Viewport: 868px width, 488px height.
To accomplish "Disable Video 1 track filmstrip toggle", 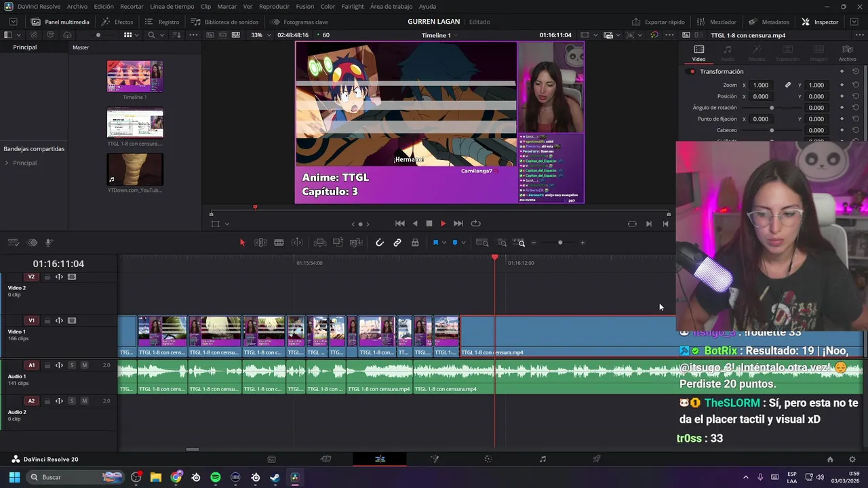I will [72, 321].
